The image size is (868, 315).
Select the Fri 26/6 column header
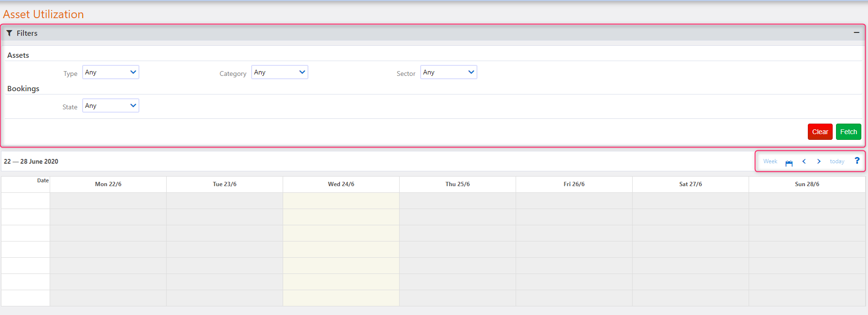[x=574, y=184]
